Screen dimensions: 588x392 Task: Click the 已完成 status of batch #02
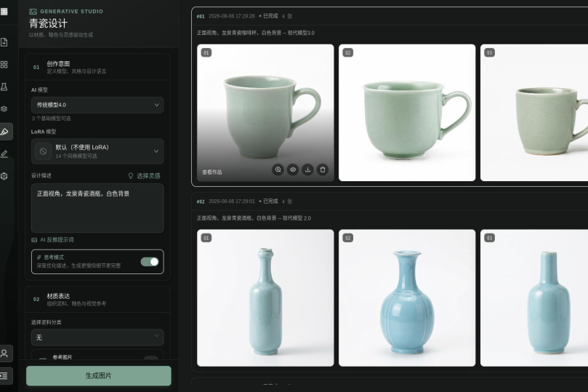(x=268, y=201)
